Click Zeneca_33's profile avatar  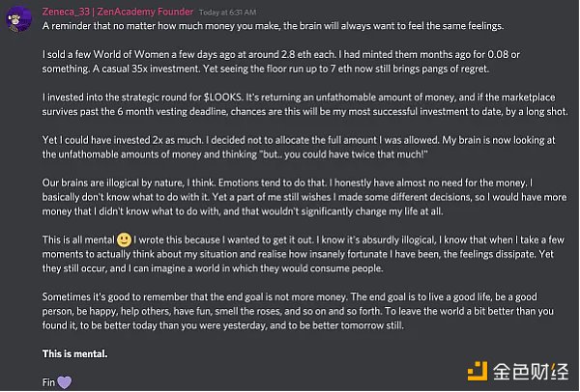[x=19, y=16]
